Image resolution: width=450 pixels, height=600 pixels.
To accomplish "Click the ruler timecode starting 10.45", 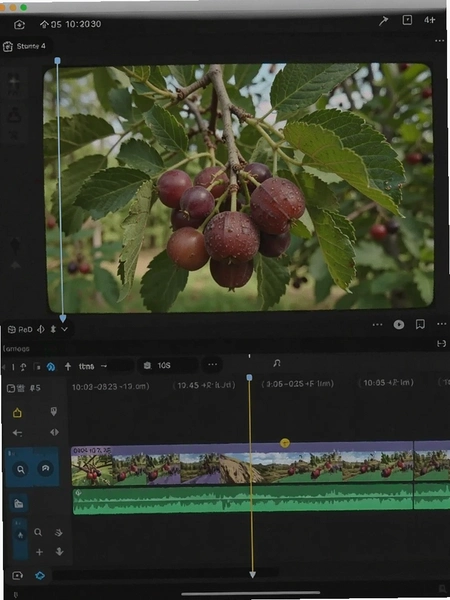I will [x=206, y=385].
